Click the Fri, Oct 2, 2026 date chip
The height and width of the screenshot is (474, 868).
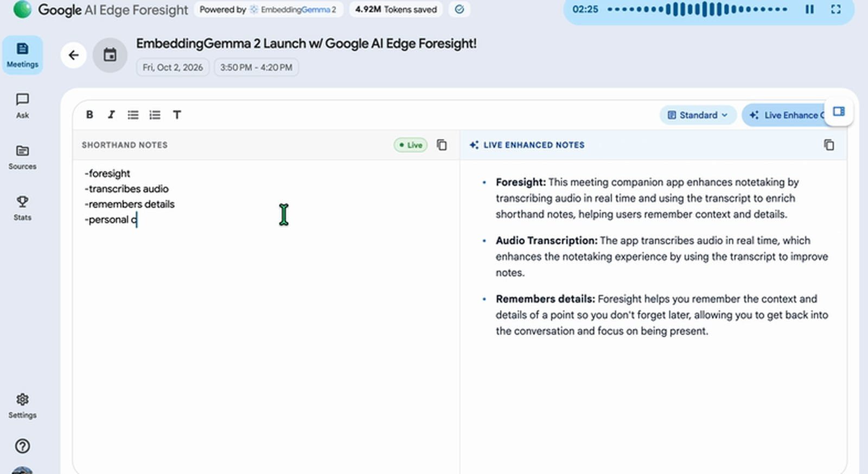pyautogui.click(x=173, y=67)
